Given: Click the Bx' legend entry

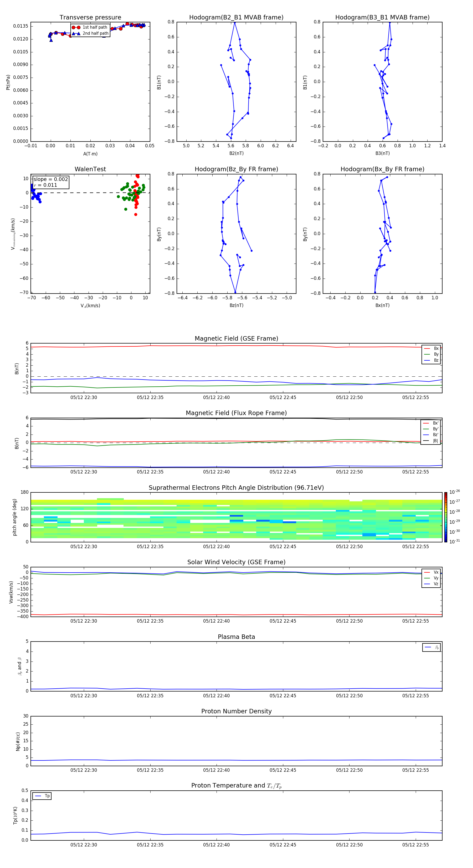Looking at the screenshot, I should tap(431, 423).
